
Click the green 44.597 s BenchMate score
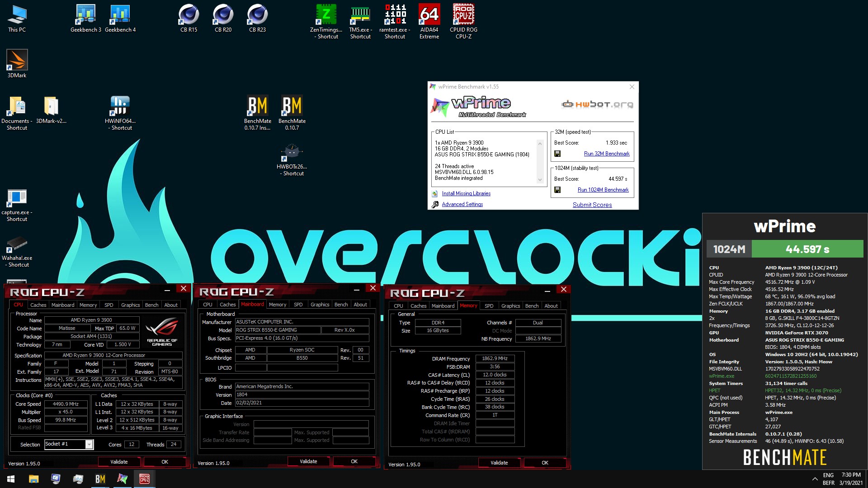point(807,249)
